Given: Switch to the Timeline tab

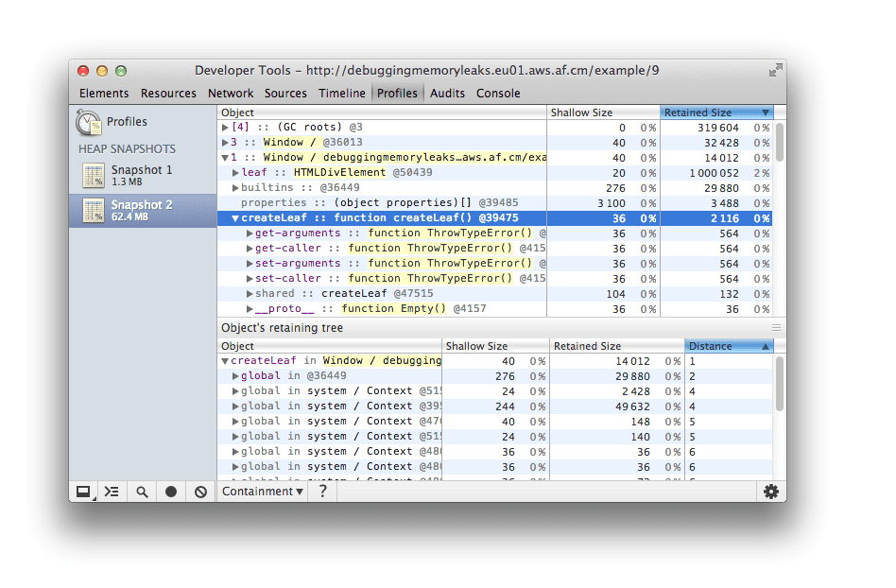Looking at the screenshot, I should [341, 94].
